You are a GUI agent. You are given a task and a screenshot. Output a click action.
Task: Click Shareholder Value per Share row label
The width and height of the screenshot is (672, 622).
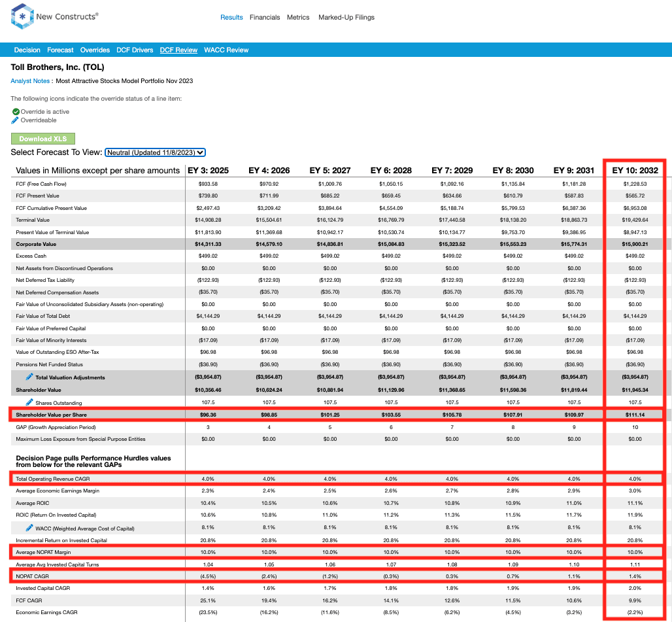click(52, 415)
